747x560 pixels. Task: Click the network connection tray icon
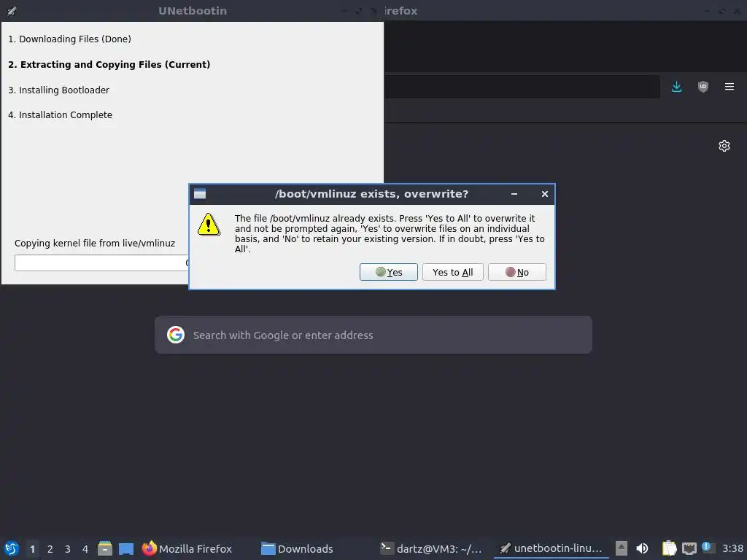coord(689,548)
